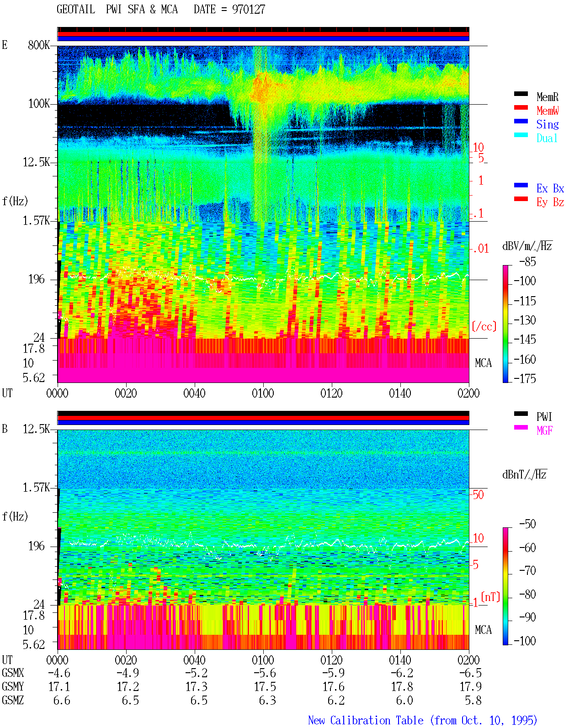Click the '-100' value on the dBnT scale

(x=525, y=641)
